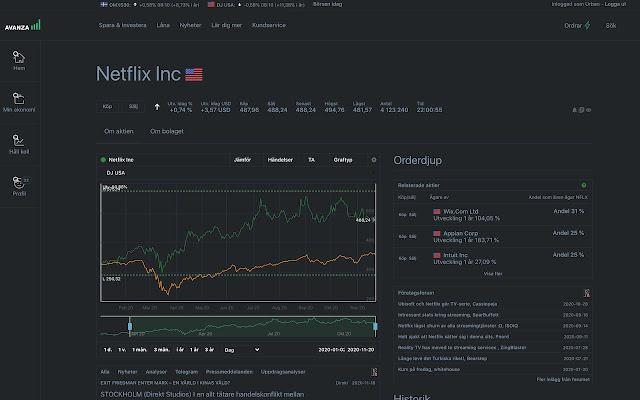Screen dimensions: 640x400
Task: Select the 3 år chart period
Action: click(209, 350)
